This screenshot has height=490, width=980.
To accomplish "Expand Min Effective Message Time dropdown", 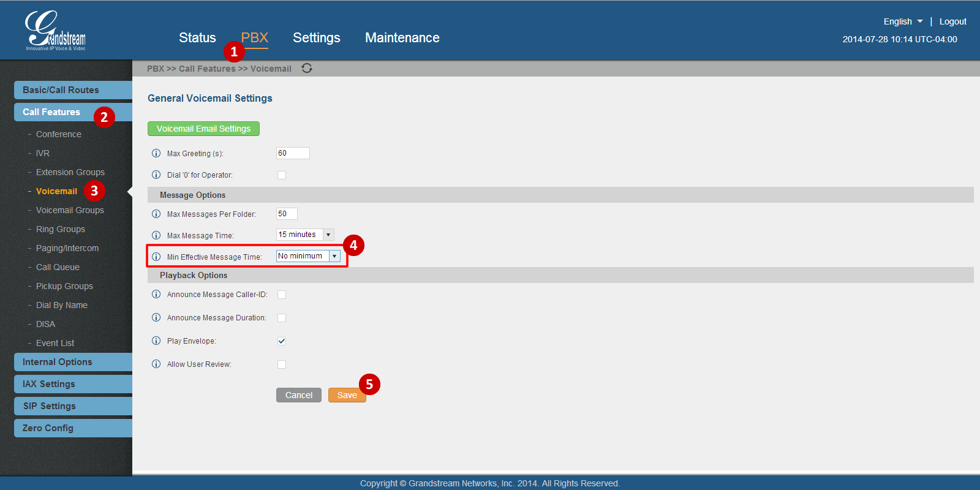I will pyautogui.click(x=308, y=256).
